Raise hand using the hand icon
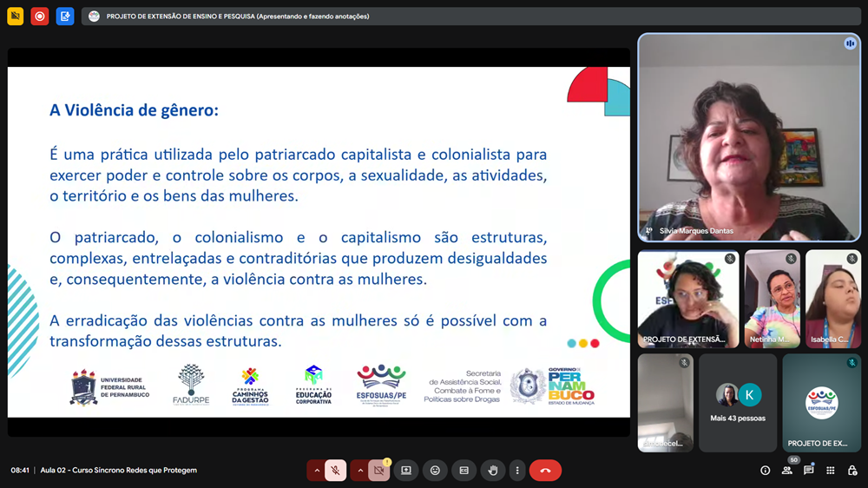The image size is (868, 488). pos(493,471)
